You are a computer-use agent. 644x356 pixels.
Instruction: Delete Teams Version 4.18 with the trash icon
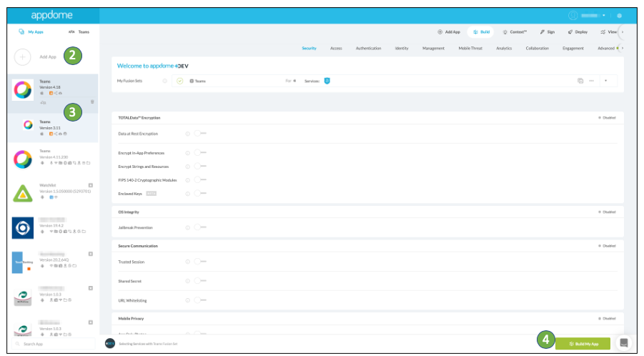pyautogui.click(x=92, y=102)
